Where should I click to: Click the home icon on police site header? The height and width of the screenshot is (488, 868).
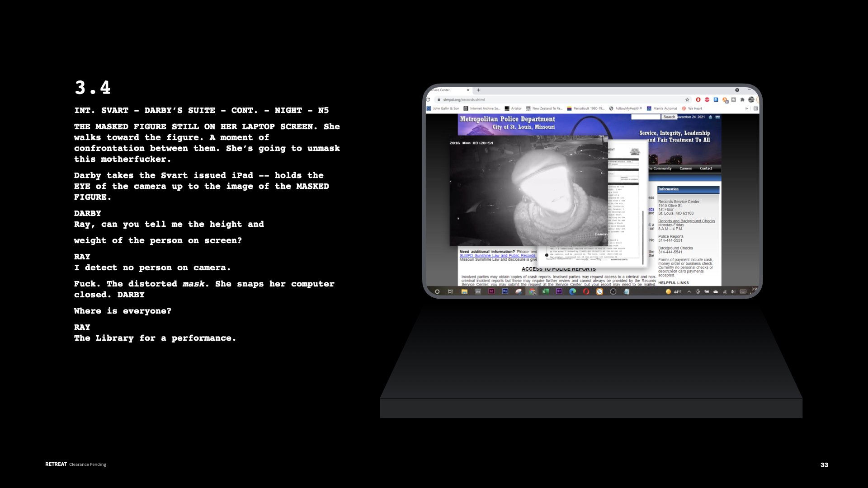tap(710, 117)
